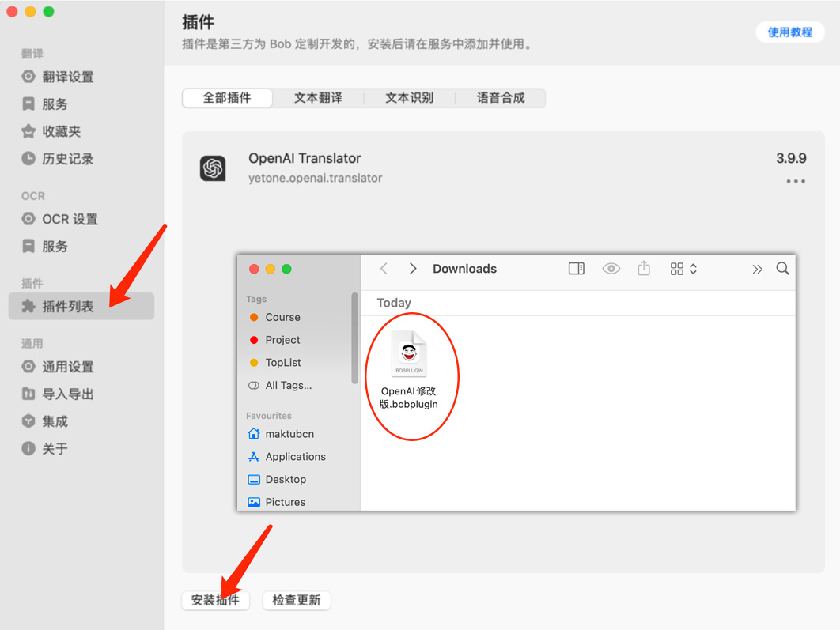This screenshot has width=840, height=630.
Task: Click the Finder window green zoom button
Action: (x=286, y=269)
